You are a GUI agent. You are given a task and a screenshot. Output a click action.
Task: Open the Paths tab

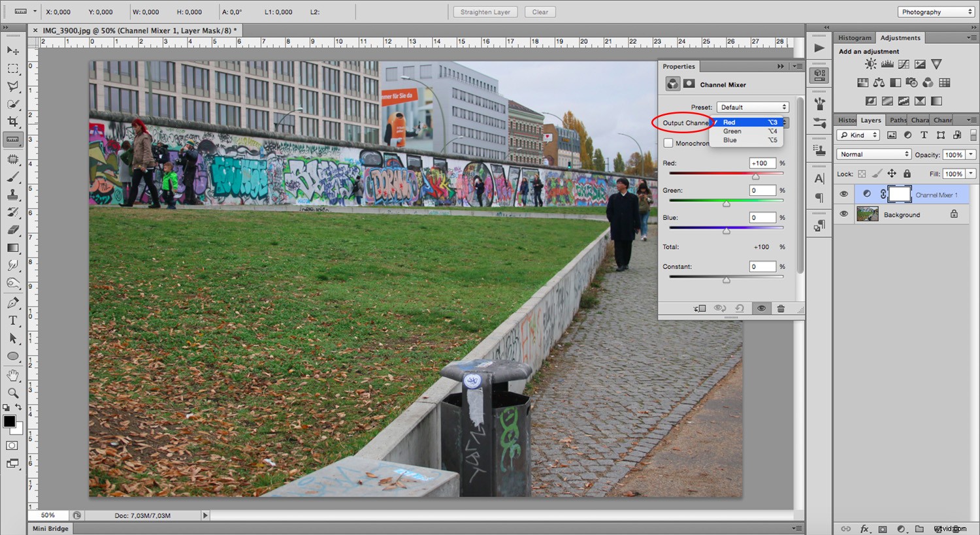click(897, 120)
